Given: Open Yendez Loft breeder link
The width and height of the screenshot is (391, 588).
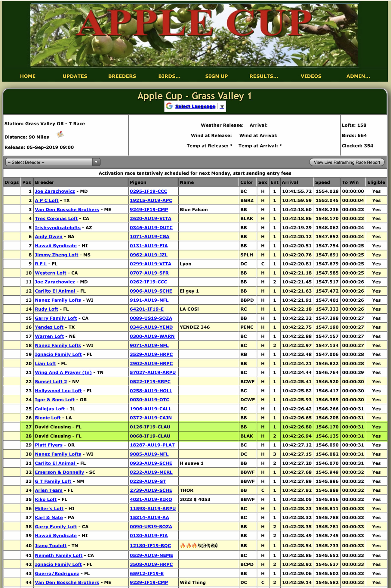Looking at the screenshot, I should click(x=49, y=327).
